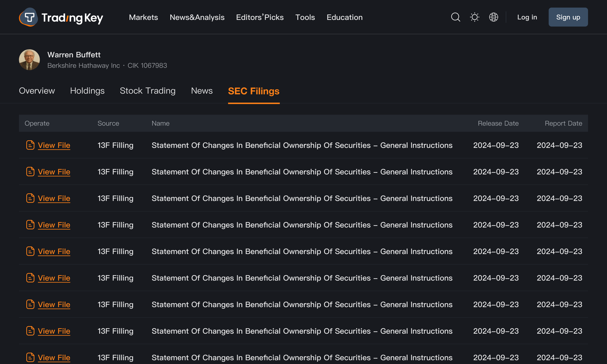Click the document icon in second row
This screenshot has width=607, height=364.
point(30,171)
